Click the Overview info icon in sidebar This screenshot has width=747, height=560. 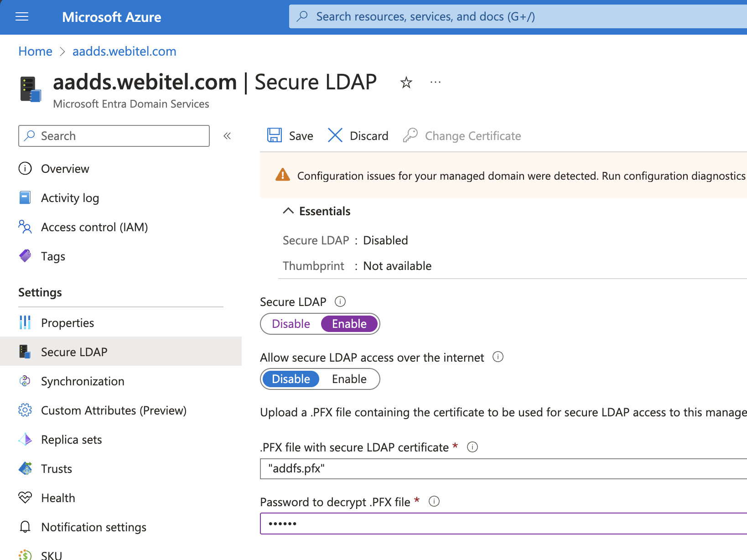pos(25,168)
